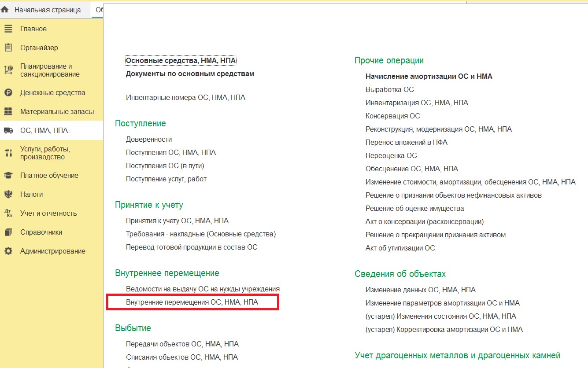Open Планирование и санкционирование section
The width and height of the screenshot is (588, 368).
pyautogui.click(x=50, y=70)
